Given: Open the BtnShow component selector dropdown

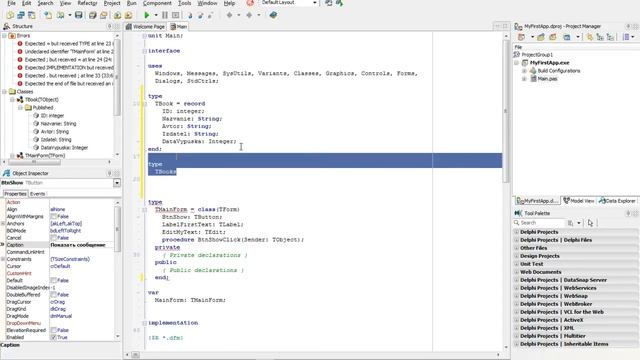Looking at the screenshot, I should click(x=117, y=183).
